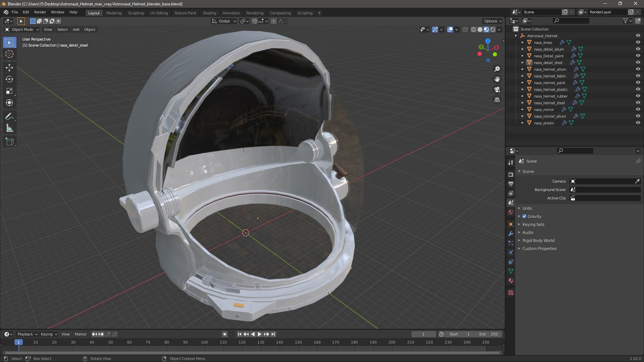The width and height of the screenshot is (644, 362).
Task: Open the Playback popover in timeline
Action: tap(27, 334)
